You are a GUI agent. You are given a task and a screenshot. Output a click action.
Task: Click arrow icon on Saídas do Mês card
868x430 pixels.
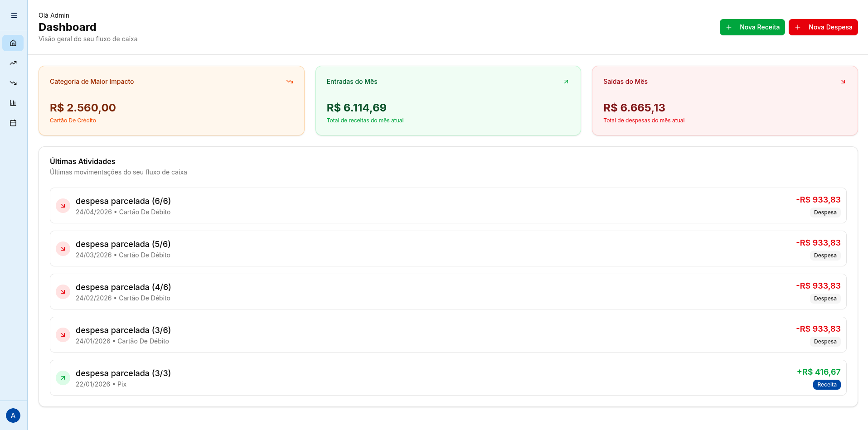pos(843,82)
